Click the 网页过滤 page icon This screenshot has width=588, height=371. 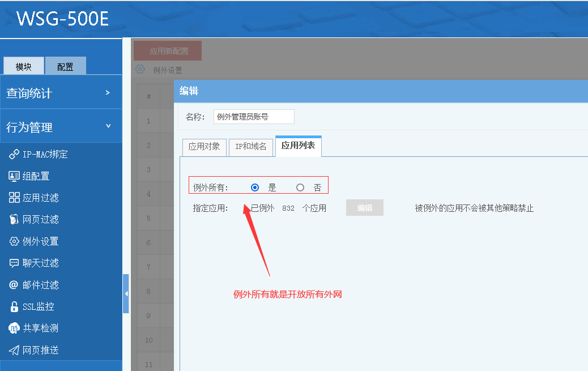coord(14,219)
